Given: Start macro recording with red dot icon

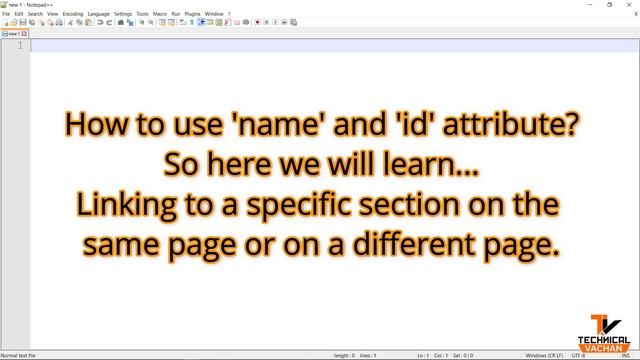Looking at the screenshot, I should click(x=257, y=22).
